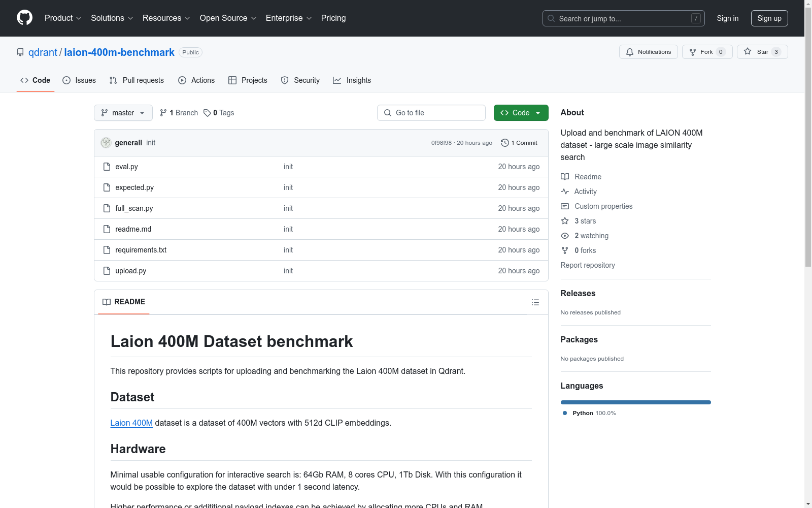Expand the Resources menu
The image size is (812, 508).
pos(166,18)
